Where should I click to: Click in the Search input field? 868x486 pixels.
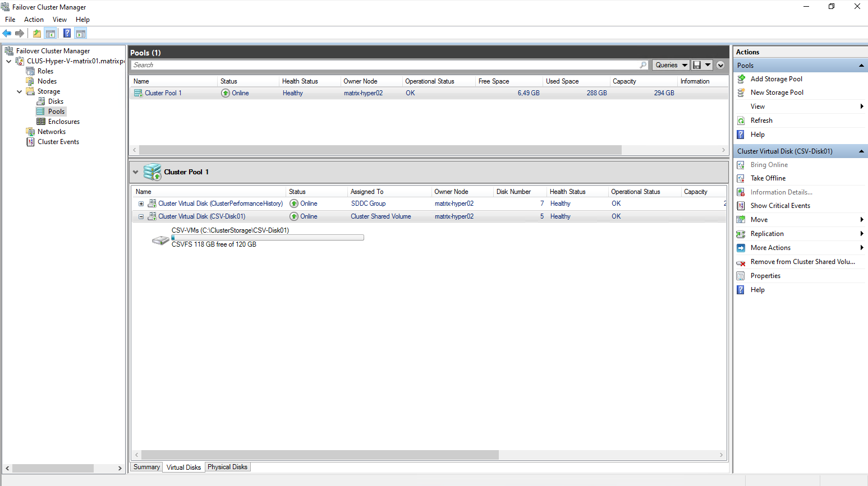pos(385,65)
